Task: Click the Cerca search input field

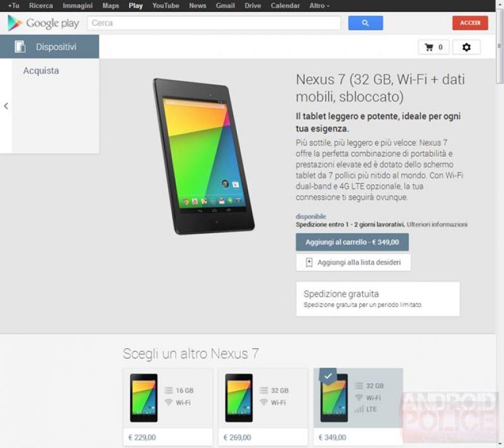Action: pyautogui.click(x=214, y=23)
